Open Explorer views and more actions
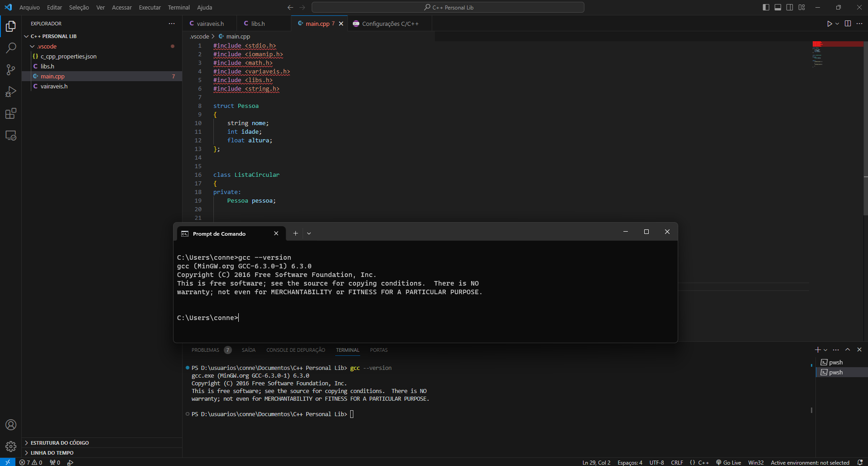868x466 pixels. click(172, 24)
